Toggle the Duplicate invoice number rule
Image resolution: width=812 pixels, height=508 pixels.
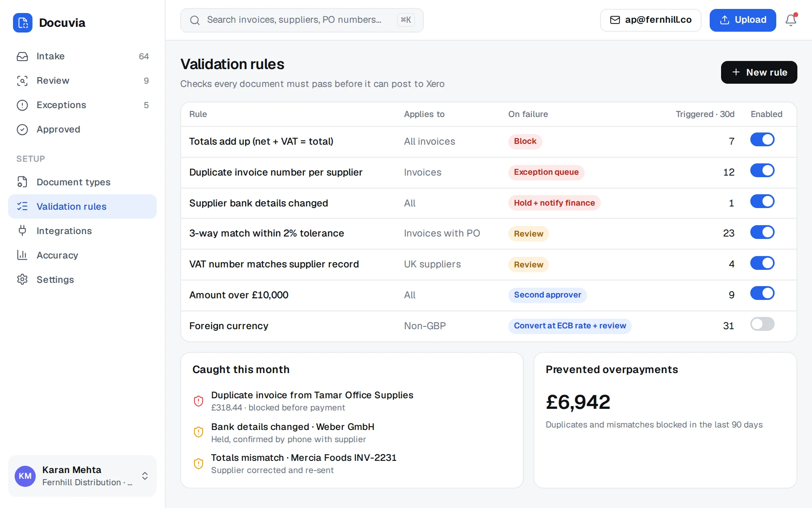[x=762, y=171]
